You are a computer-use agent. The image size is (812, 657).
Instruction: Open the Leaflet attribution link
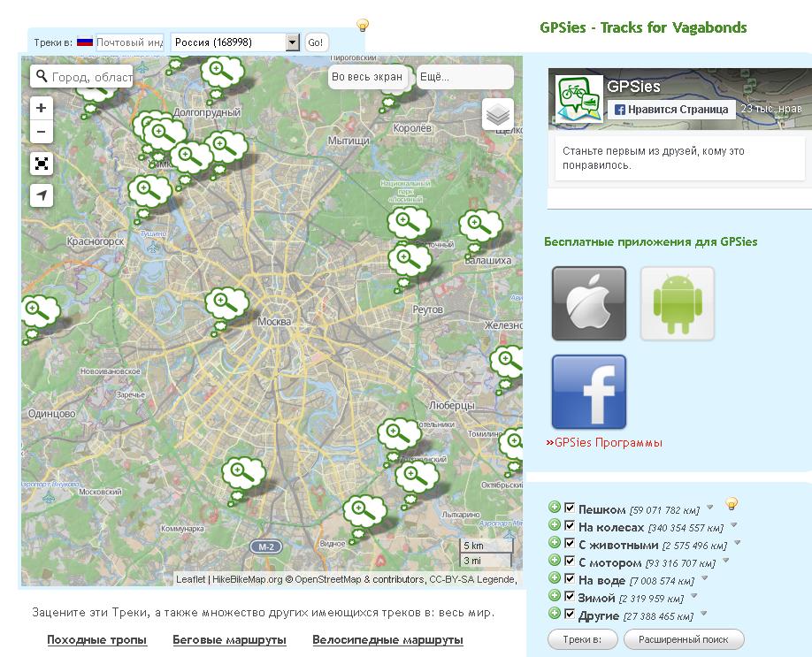[190, 579]
